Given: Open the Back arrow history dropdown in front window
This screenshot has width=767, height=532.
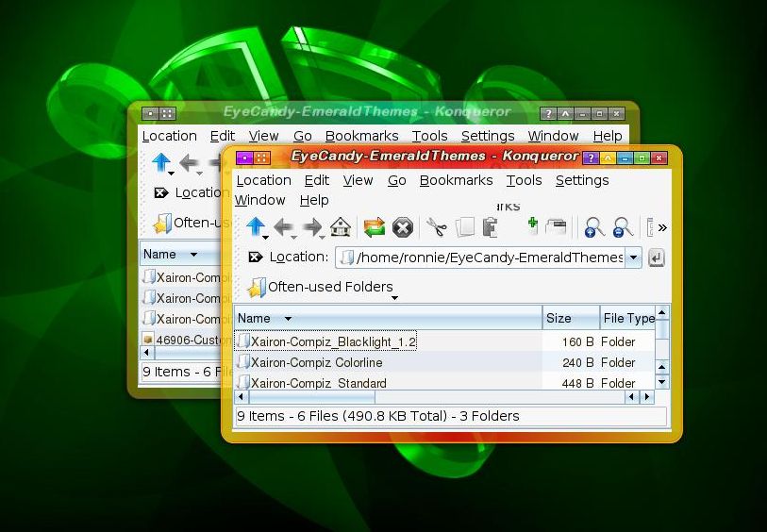Looking at the screenshot, I should pyautogui.click(x=294, y=238).
